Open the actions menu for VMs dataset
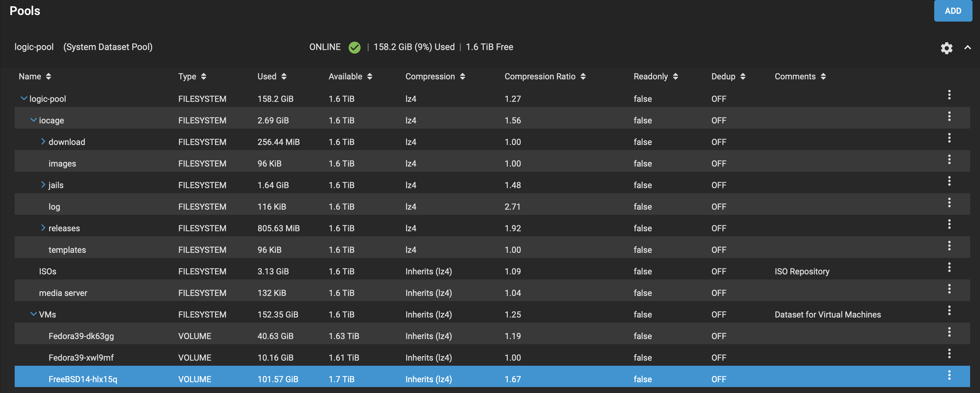The height and width of the screenshot is (393, 980). tap(949, 310)
